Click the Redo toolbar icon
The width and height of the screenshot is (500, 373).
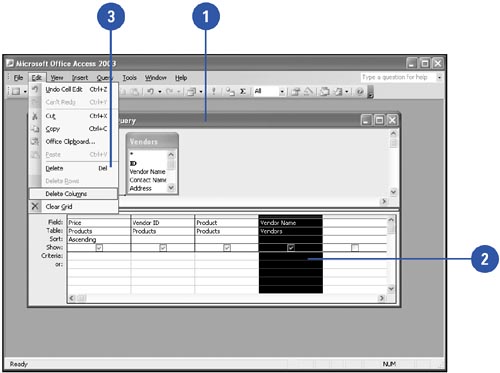click(x=170, y=91)
